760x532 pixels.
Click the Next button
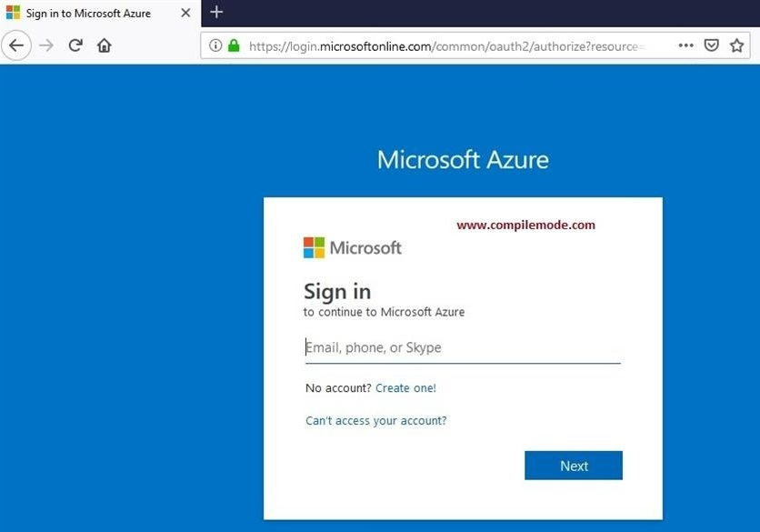[x=573, y=465]
